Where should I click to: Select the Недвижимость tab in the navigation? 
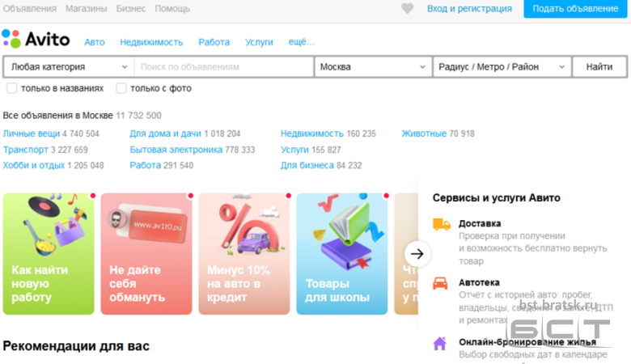coord(151,42)
